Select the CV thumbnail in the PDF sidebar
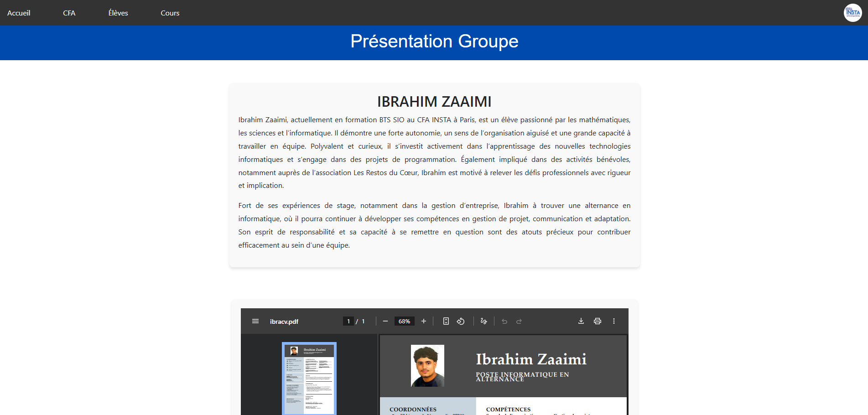Screen dimensions: 868x415 tap(309, 379)
